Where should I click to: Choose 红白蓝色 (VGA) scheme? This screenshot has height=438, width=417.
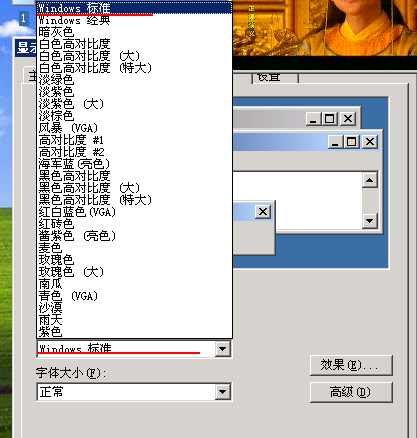click(134, 212)
